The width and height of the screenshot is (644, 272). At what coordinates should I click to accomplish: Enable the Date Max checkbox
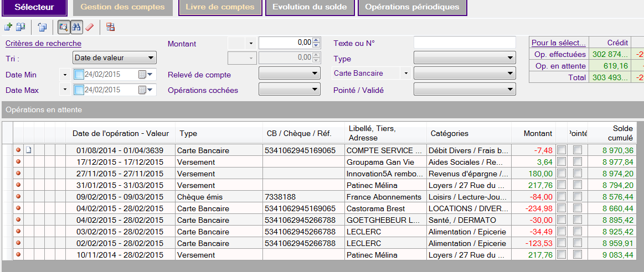78,90
